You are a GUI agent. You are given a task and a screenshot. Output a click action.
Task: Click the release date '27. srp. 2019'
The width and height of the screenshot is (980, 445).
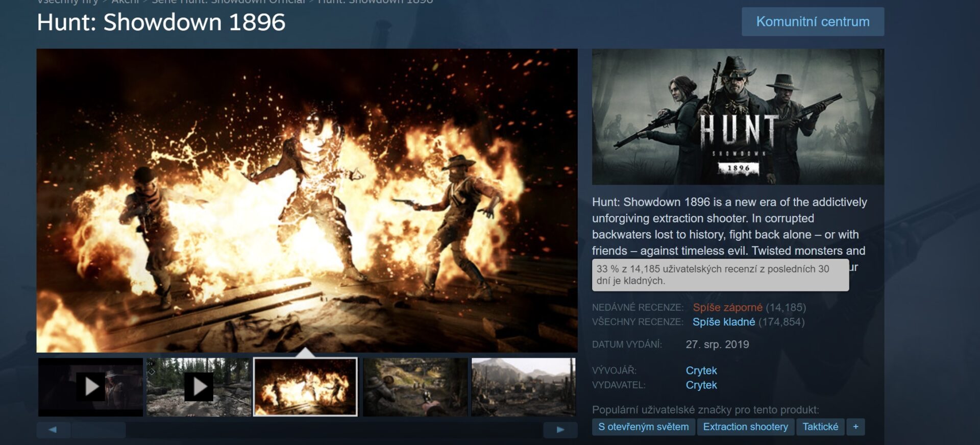(717, 344)
